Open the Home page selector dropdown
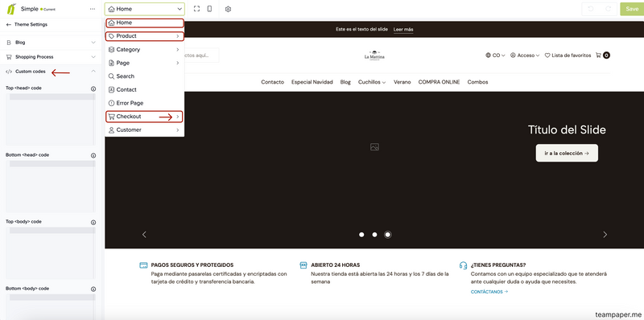The height and width of the screenshot is (320, 644). click(145, 9)
